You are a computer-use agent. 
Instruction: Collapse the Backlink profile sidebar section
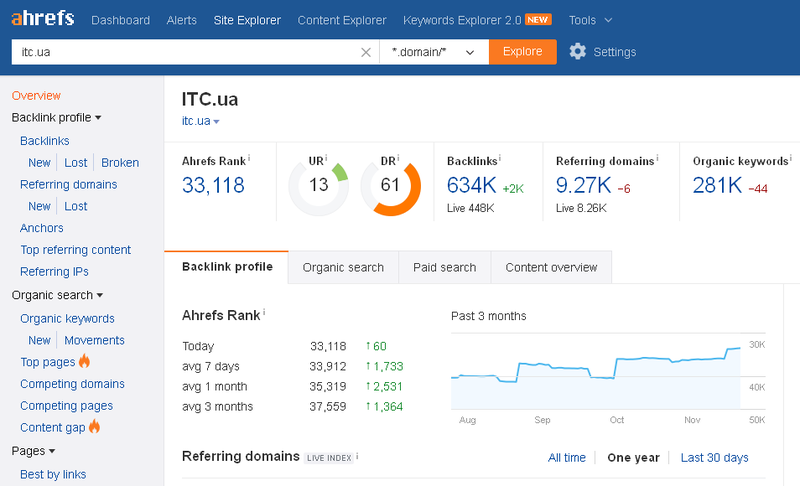(x=57, y=118)
